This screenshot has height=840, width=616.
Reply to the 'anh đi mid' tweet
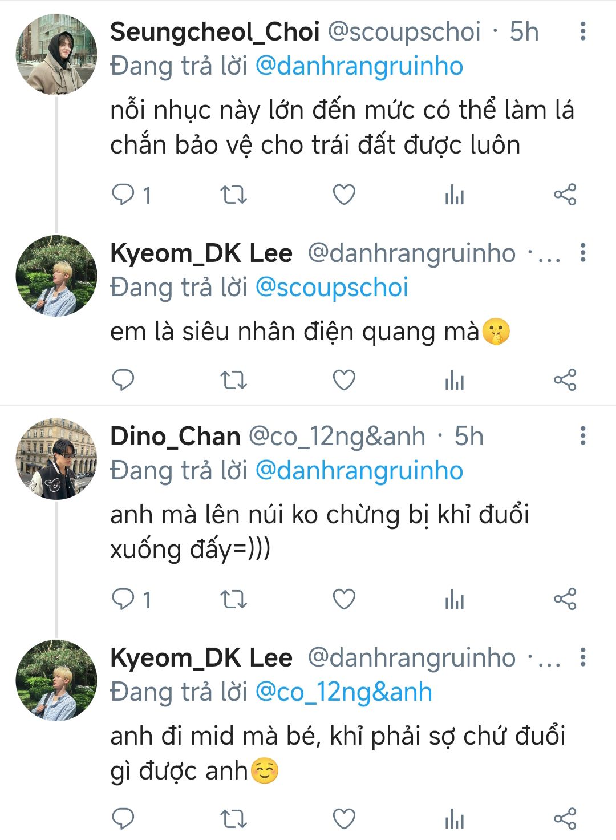point(123,819)
